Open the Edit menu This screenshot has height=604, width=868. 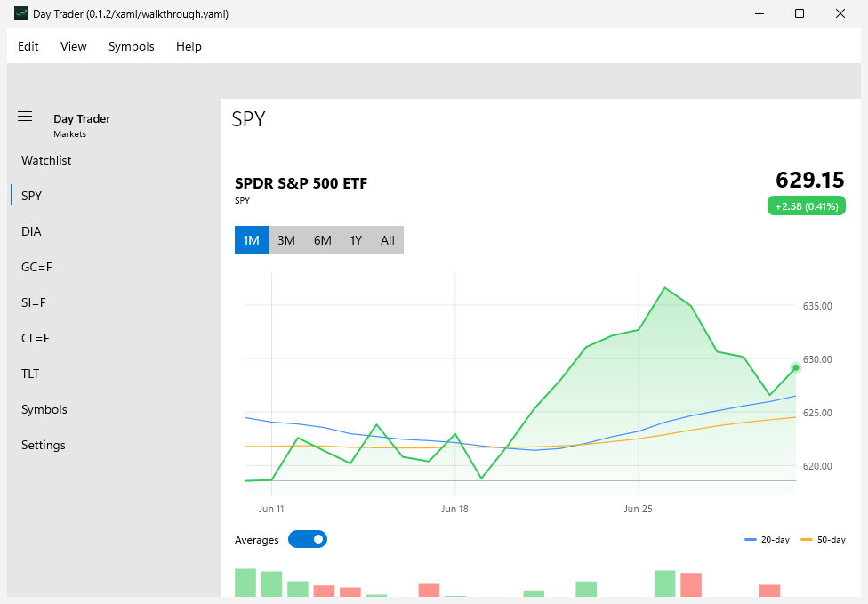tap(28, 46)
